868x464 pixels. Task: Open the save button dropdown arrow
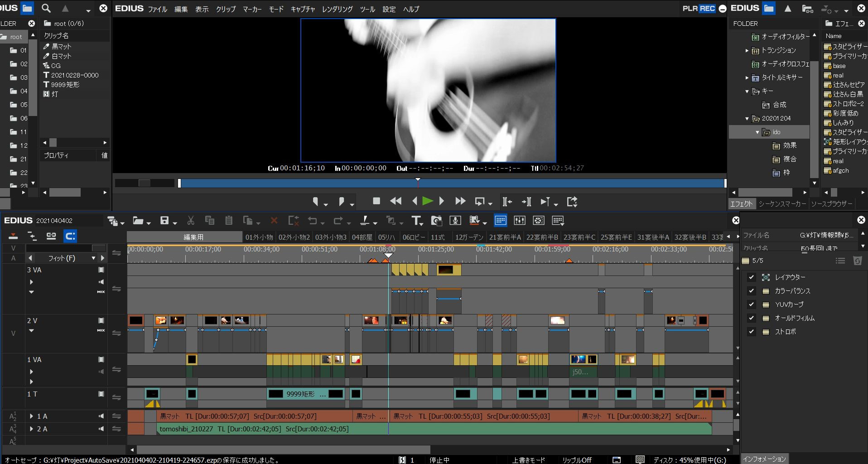click(x=175, y=222)
